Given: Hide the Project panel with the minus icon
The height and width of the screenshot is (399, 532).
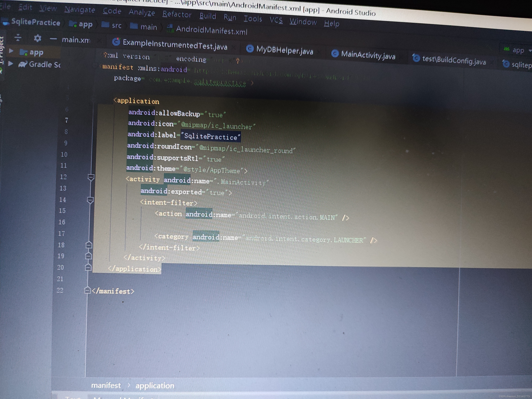Looking at the screenshot, I should click(53, 39).
